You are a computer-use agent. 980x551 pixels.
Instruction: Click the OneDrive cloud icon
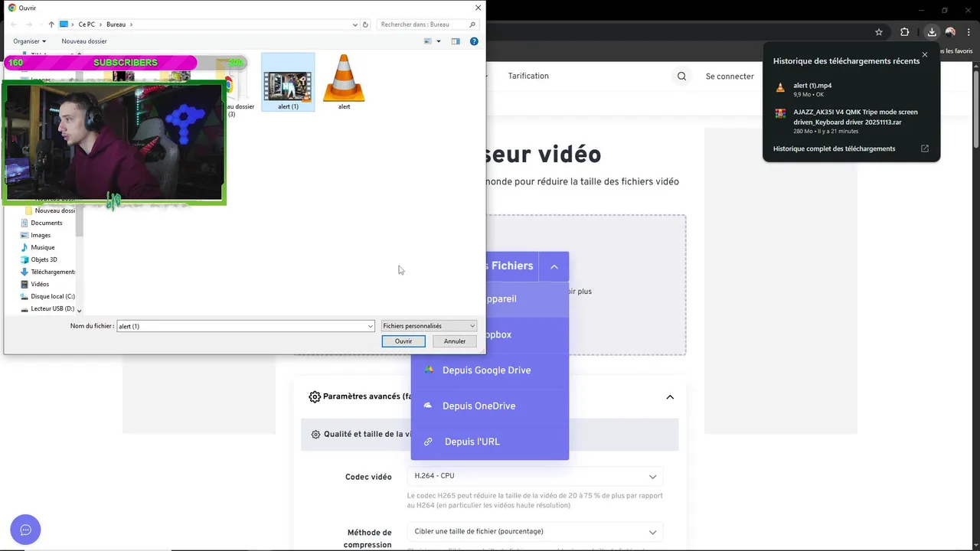pyautogui.click(x=428, y=405)
